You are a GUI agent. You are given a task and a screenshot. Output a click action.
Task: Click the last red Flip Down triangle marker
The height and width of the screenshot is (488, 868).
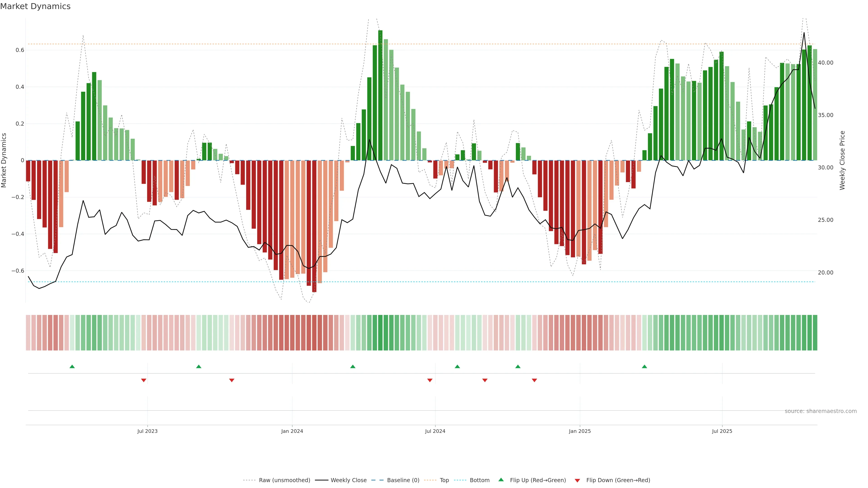[534, 380]
